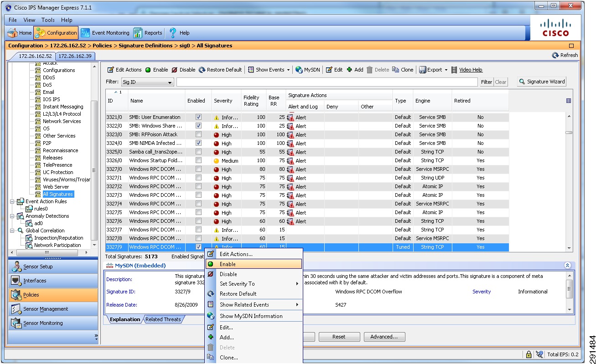Open the Interfaces section

point(53,281)
